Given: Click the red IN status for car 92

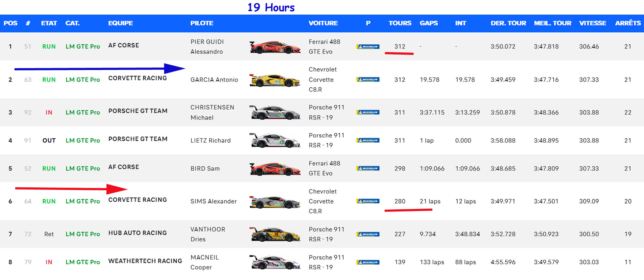Looking at the screenshot, I should pos(49,113).
